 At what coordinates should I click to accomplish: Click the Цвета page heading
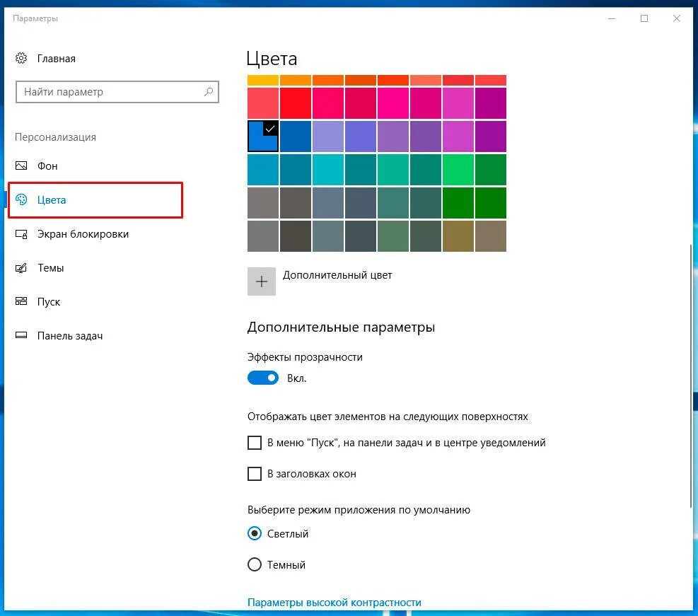pyautogui.click(x=272, y=59)
